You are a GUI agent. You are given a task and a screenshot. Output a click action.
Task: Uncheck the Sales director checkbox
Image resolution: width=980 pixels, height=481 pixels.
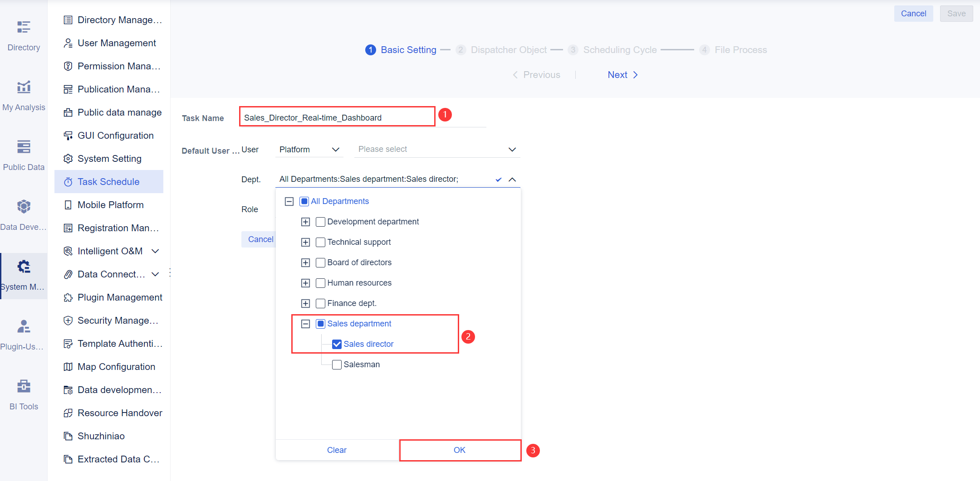[336, 344]
